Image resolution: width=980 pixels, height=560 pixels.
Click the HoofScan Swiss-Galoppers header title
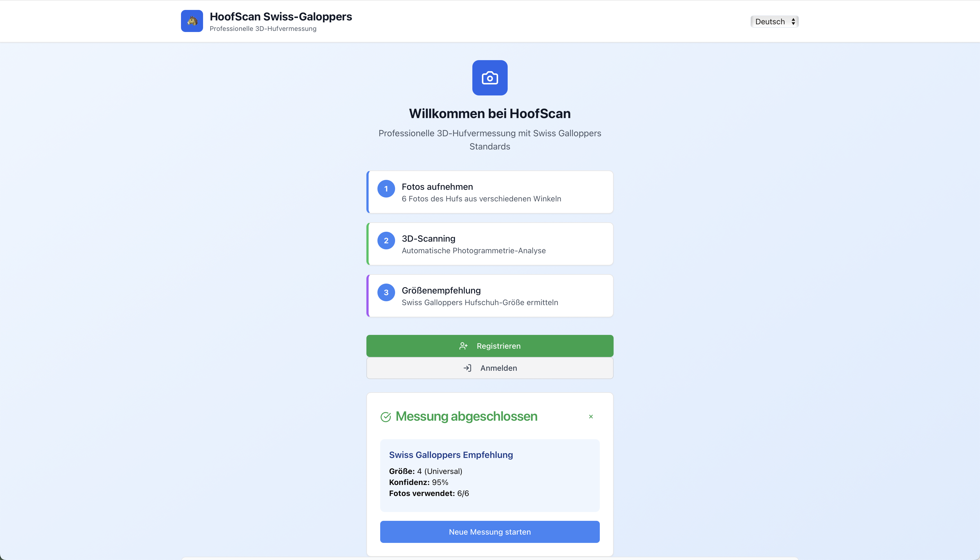[281, 17]
